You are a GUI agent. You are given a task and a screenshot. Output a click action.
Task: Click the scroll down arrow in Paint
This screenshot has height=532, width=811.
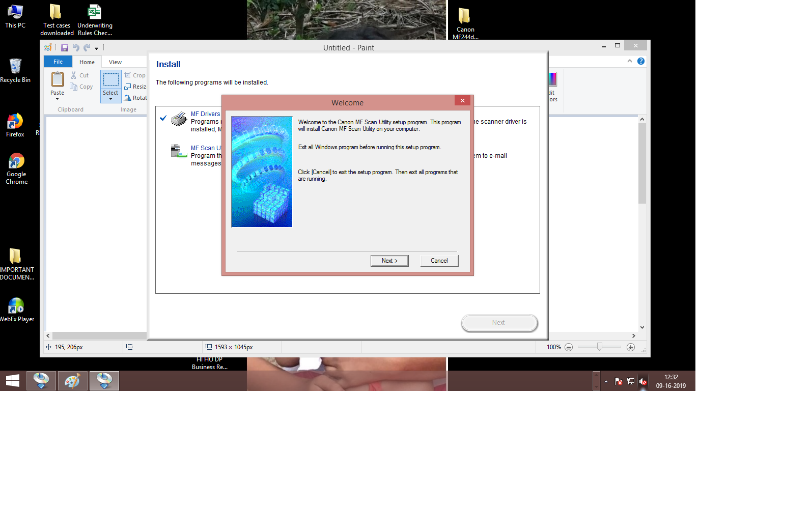click(x=642, y=327)
